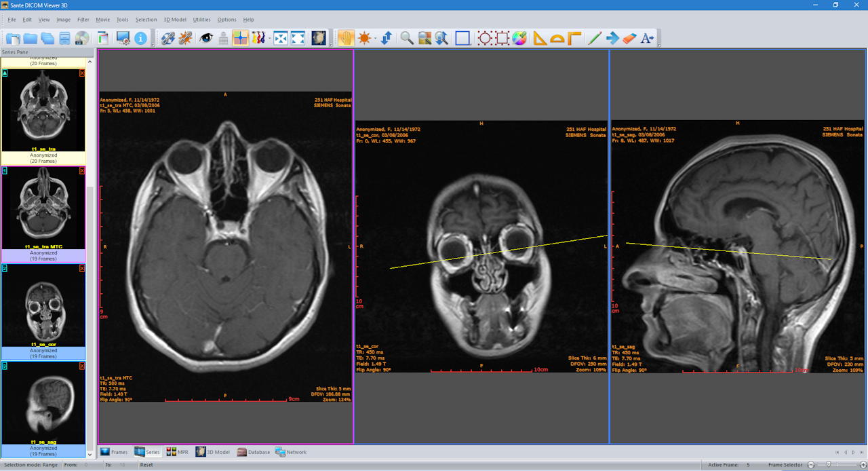This screenshot has width=868, height=471.
Task: Select the green pencil draw tool
Action: [x=595, y=39]
